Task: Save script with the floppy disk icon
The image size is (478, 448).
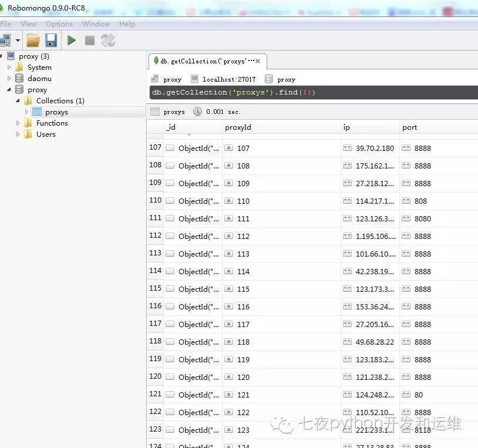Action: (x=51, y=41)
